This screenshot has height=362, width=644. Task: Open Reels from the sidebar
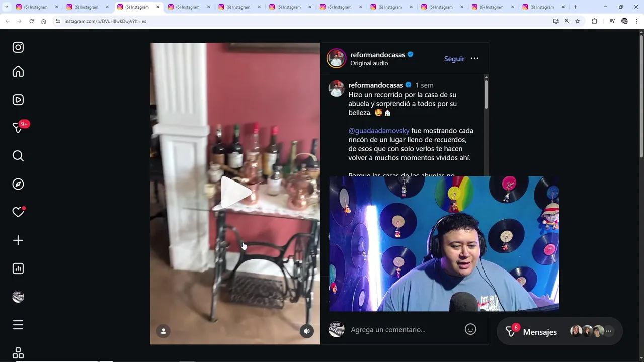point(18,100)
